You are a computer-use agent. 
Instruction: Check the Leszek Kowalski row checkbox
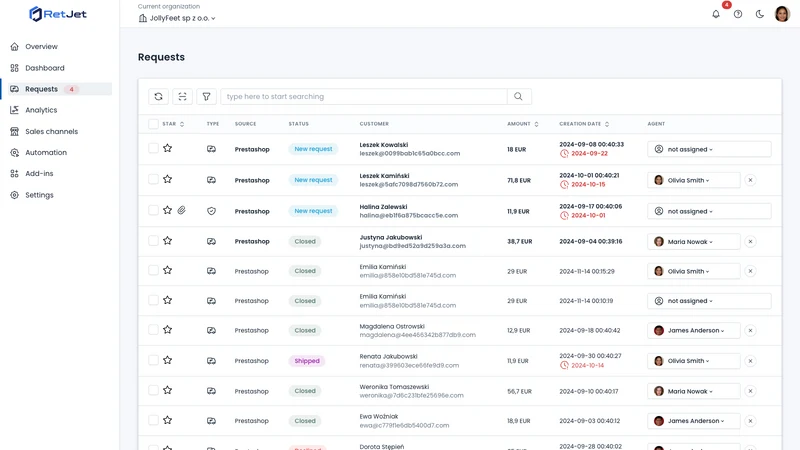click(x=153, y=148)
